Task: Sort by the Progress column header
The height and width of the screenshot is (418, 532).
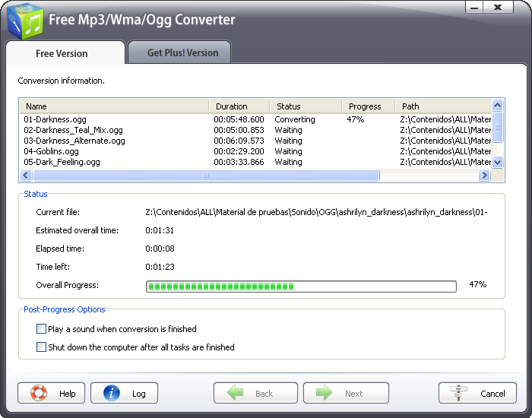Action: coord(369,106)
